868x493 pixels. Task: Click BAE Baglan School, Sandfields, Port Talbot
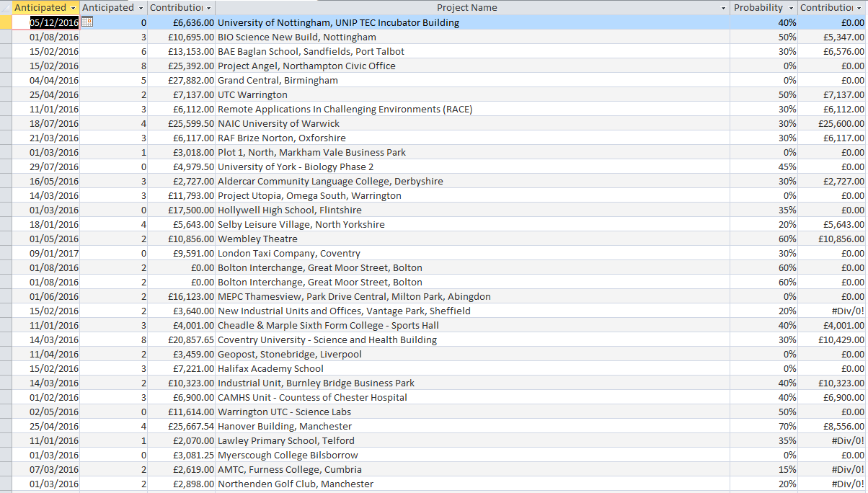pos(311,51)
